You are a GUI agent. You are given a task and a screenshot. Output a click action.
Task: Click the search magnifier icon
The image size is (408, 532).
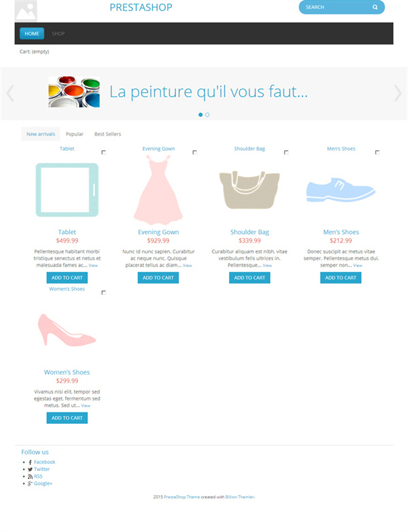pyautogui.click(x=375, y=7)
